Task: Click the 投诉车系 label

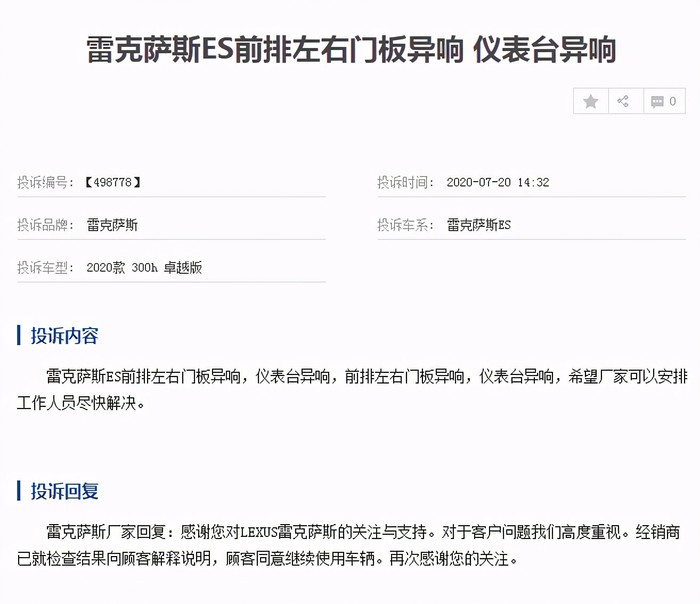Action: [x=405, y=225]
